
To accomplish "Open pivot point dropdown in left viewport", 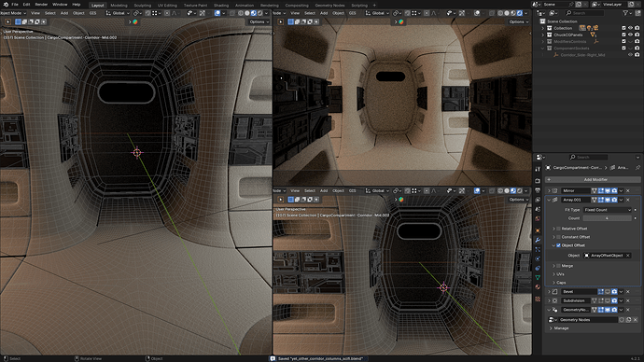I will (x=137, y=13).
